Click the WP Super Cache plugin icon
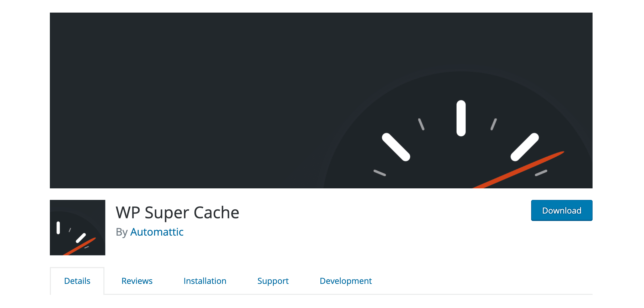Image resolution: width=644 pixels, height=308 pixels. click(x=77, y=227)
